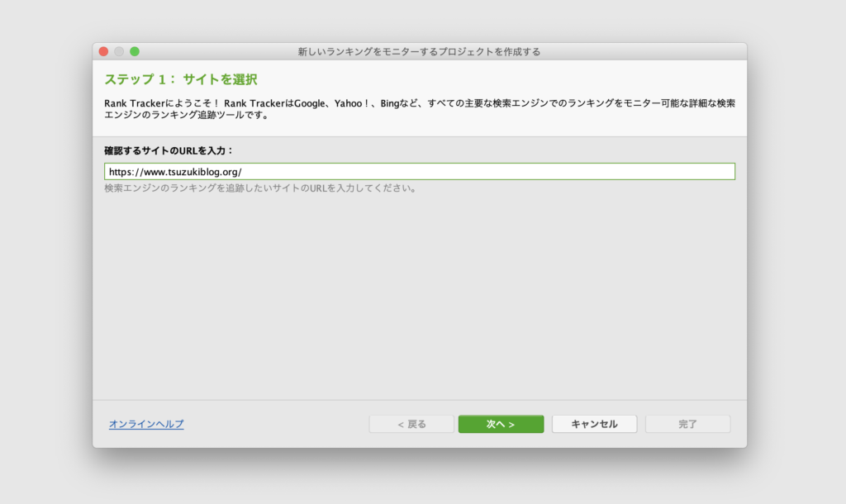Click the empty right end of URL field
This screenshot has width=846, height=504.
tap(486, 172)
